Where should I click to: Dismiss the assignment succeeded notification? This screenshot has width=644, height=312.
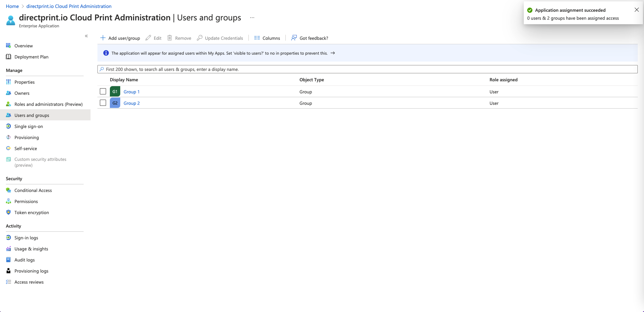click(636, 10)
